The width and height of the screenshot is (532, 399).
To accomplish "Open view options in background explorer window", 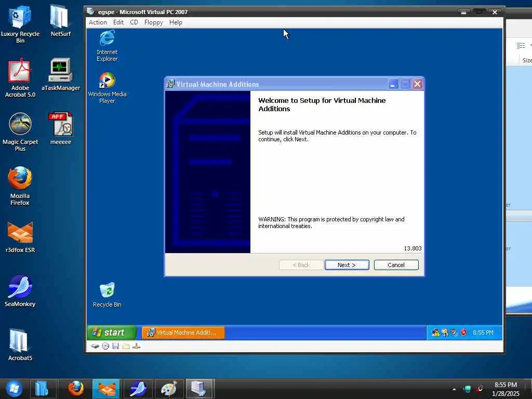I will (x=522, y=45).
